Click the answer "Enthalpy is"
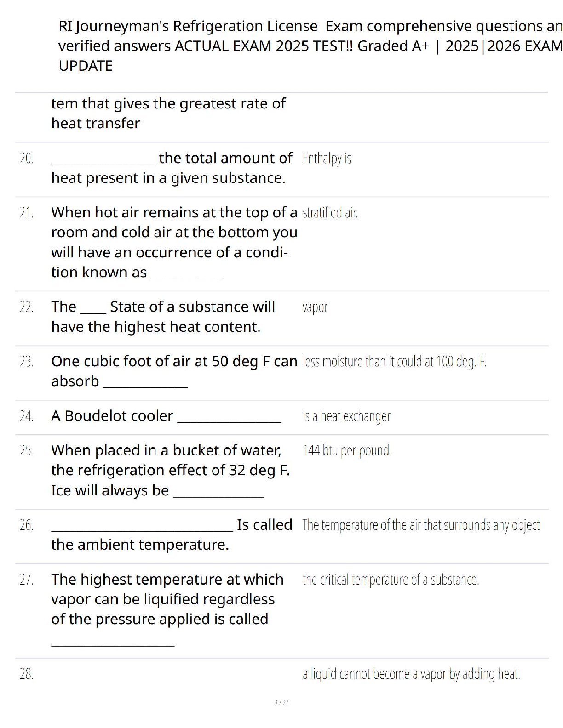The height and width of the screenshot is (728, 563). [327, 159]
